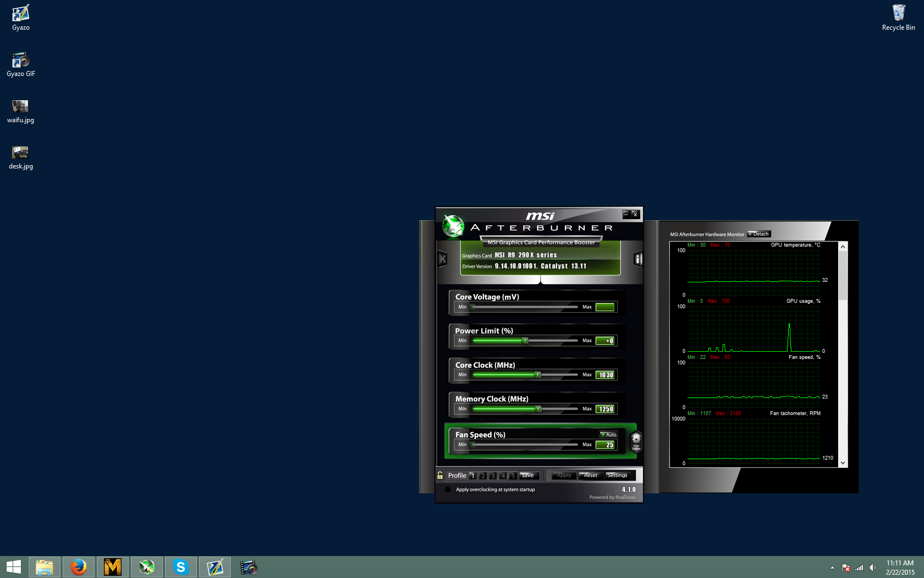Select profile slot 2
This screenshot has width=924, height=578.
coord(483,476)
